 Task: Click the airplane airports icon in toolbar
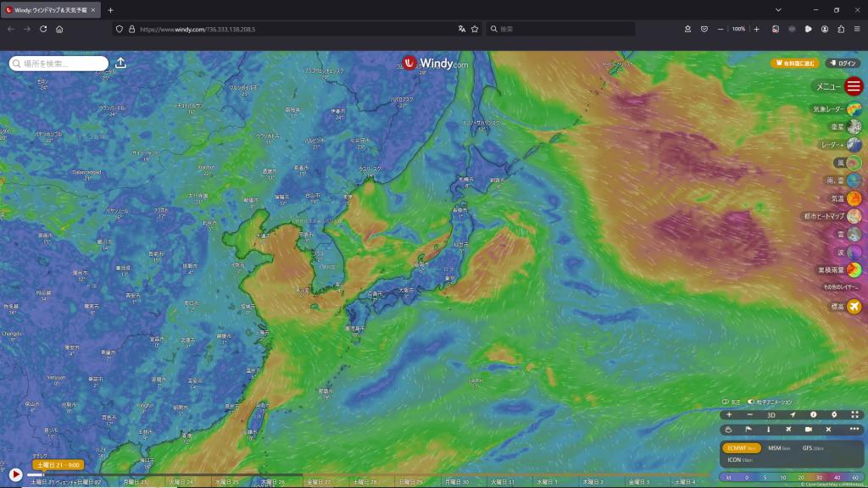(x=787, y=430)
